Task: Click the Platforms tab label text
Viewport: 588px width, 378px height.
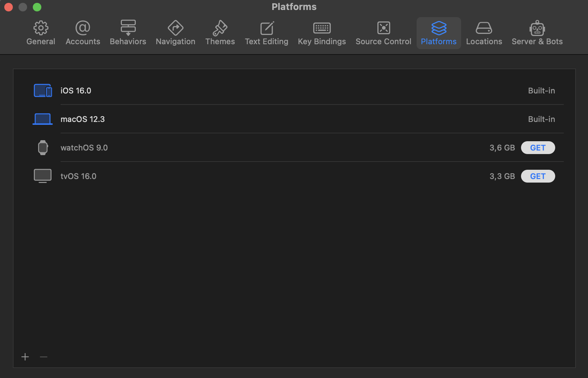Action: 439,41
